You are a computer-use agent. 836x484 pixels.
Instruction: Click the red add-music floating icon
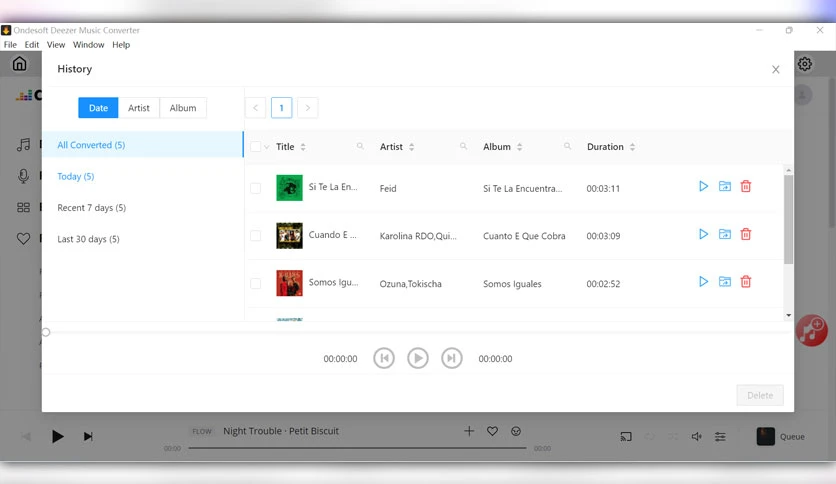pyautogui.click(x=811, y=330)
